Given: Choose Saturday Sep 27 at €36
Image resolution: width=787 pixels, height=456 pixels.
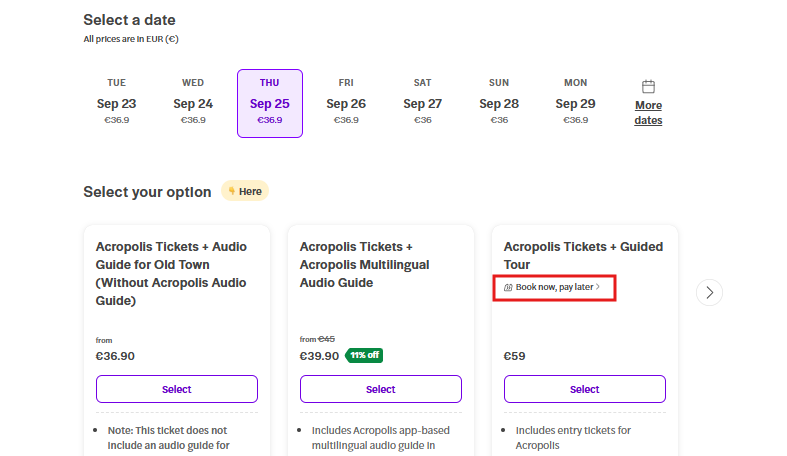Looking at the screenshot, I should click(x=422, y=103).
